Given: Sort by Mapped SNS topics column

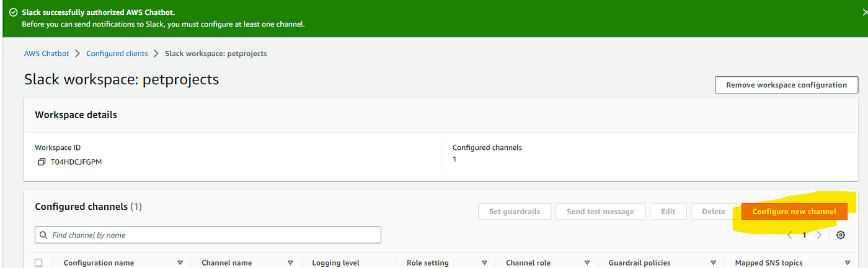Looking at the screenshot, I should (848, 263).
